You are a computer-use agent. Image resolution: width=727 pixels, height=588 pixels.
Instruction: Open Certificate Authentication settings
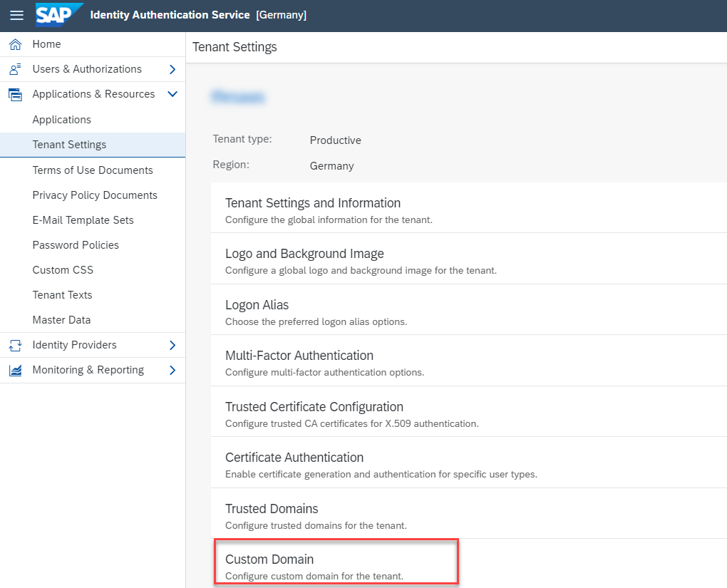pos(469,463)
